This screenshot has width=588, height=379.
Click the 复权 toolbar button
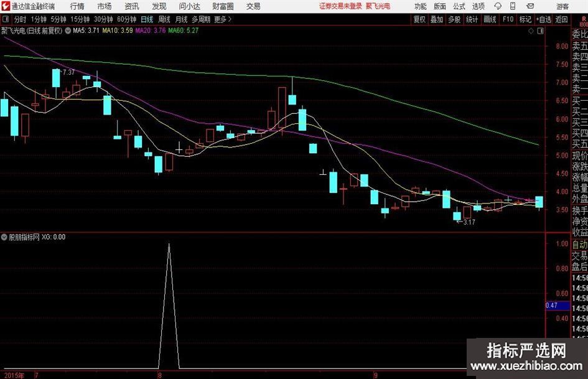[419, 19]
